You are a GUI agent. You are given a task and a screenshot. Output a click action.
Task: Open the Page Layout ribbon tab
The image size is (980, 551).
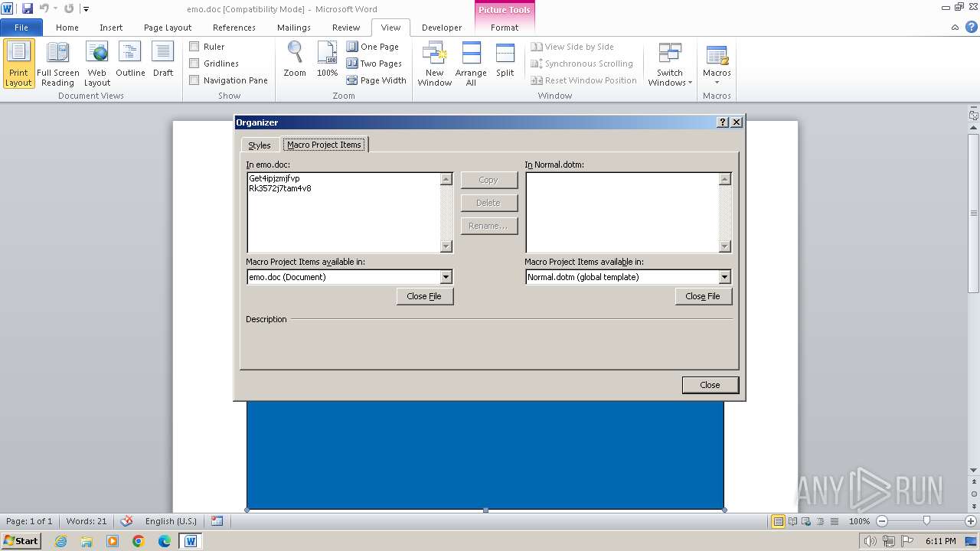coord(168,28)
